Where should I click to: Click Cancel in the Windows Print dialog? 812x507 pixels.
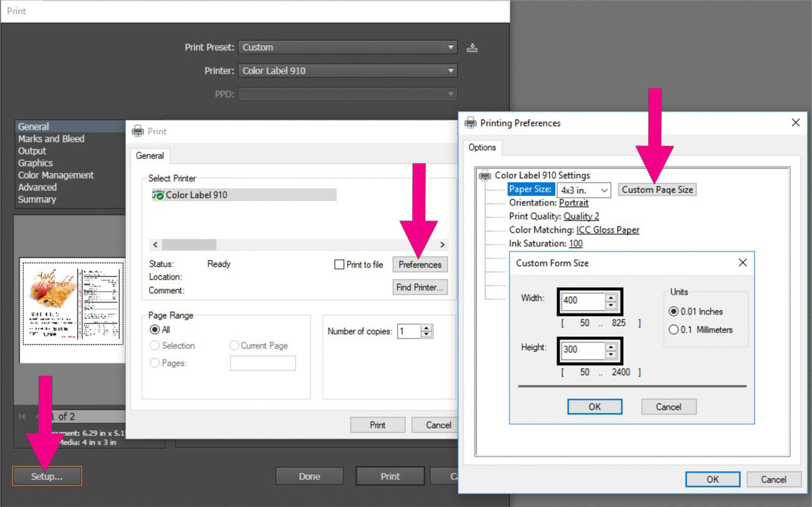434,425
